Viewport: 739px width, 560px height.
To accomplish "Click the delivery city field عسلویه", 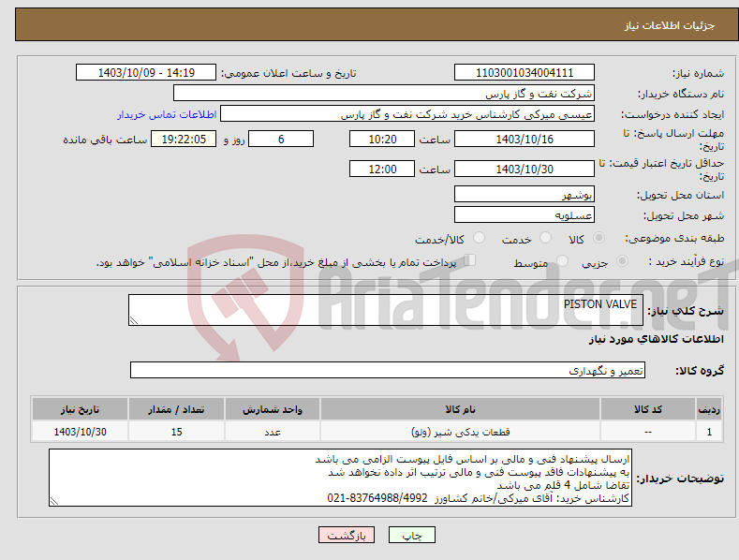I will [x=525, y=215].
